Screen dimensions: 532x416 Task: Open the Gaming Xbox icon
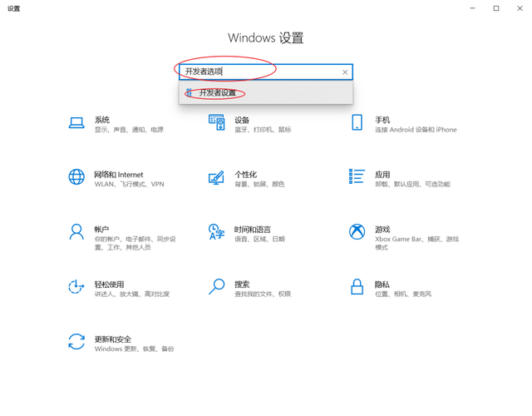click(357, 231)
